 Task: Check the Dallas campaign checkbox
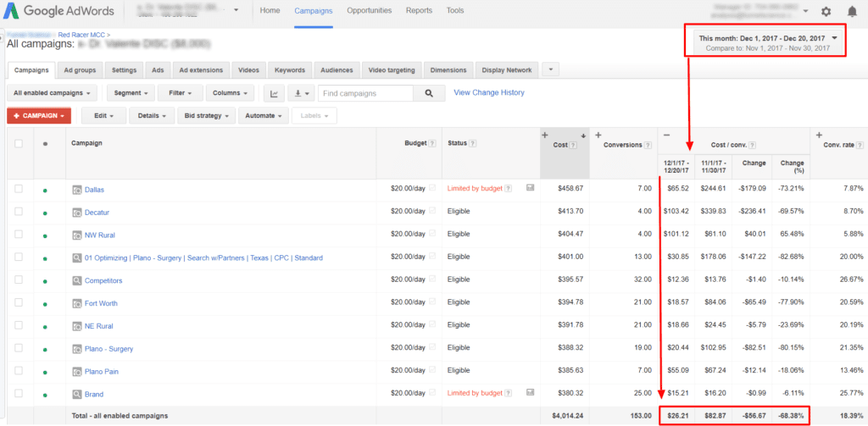tap(19, 188)
